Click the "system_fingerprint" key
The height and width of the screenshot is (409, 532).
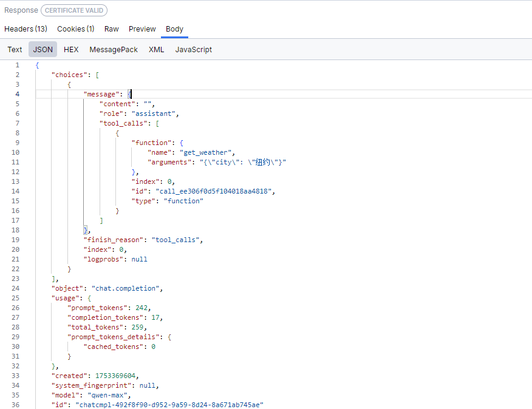[91, 386]
